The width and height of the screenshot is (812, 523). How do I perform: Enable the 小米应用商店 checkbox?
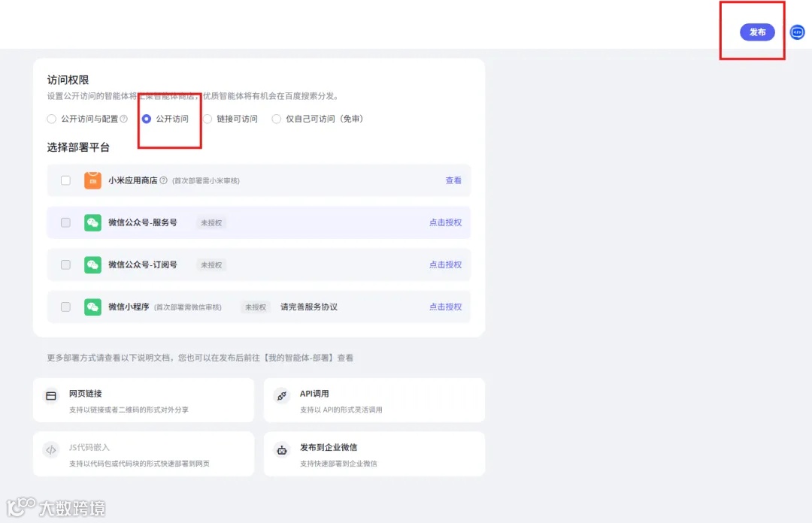click(x=66, y=180)
